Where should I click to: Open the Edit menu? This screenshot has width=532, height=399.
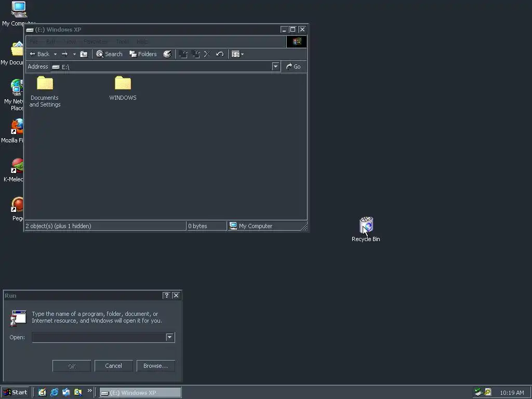[50, 42]
